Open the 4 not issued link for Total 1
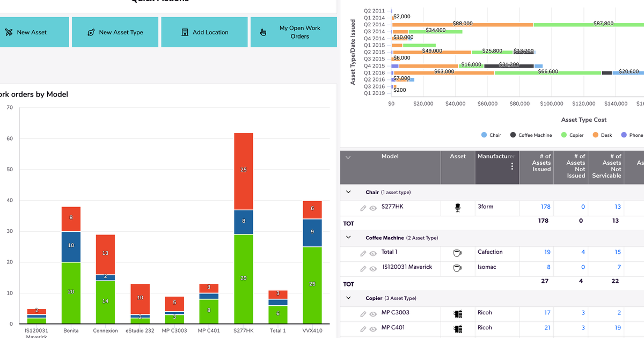Screen dimensions: 644x338 (583, 252)
